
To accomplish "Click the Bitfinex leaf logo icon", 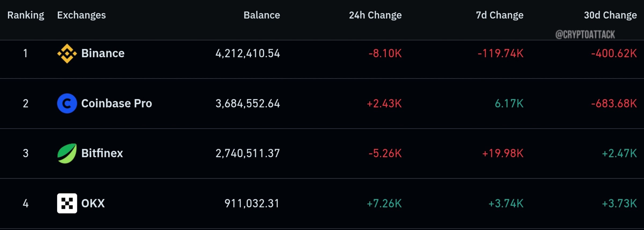I will pyautogui.click(x=67, y=153).
